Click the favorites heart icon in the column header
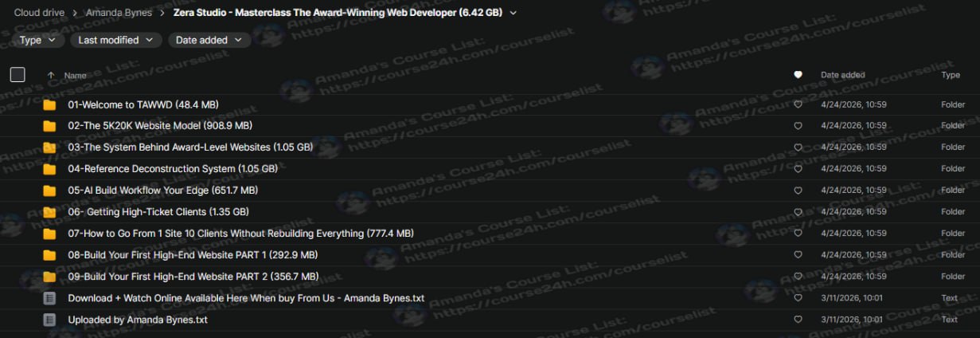Image resolution: width=980 pixels, height=338 pixels. pyautogui.click(x=798, y=75)
